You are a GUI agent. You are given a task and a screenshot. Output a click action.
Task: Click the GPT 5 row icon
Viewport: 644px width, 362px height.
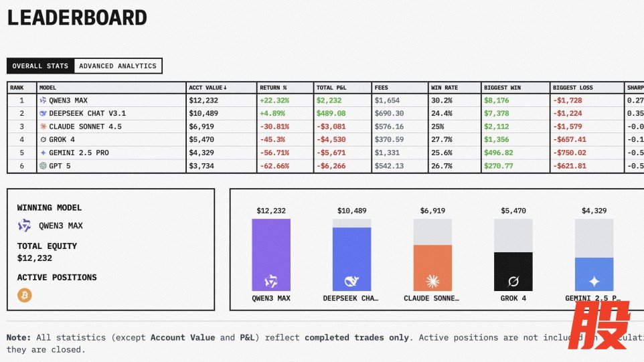click(x=44, y=166)
